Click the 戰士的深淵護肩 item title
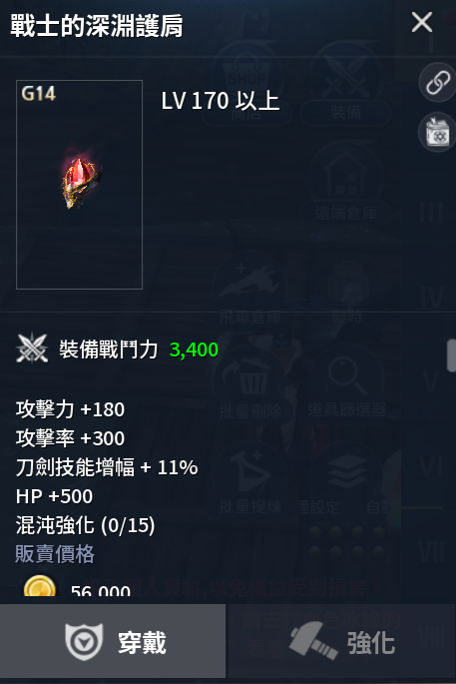Image resolution: width=456 pixels, height=684 pixels. [96, 25]
